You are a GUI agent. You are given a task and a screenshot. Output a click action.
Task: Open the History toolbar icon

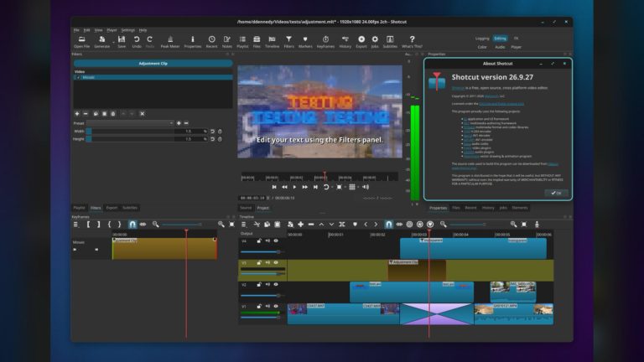(x=345, y=41)
